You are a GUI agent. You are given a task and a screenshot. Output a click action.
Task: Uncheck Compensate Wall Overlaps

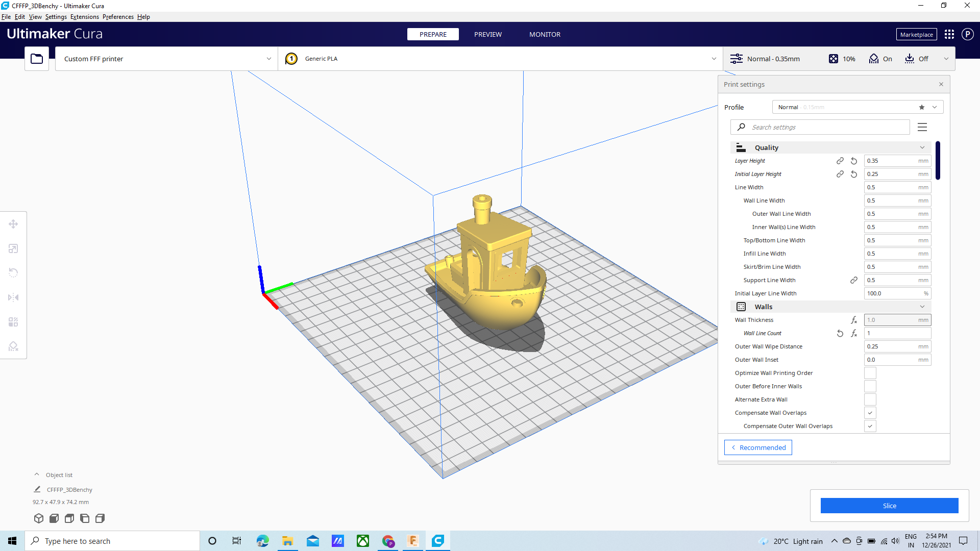click(x=870, y=413)
